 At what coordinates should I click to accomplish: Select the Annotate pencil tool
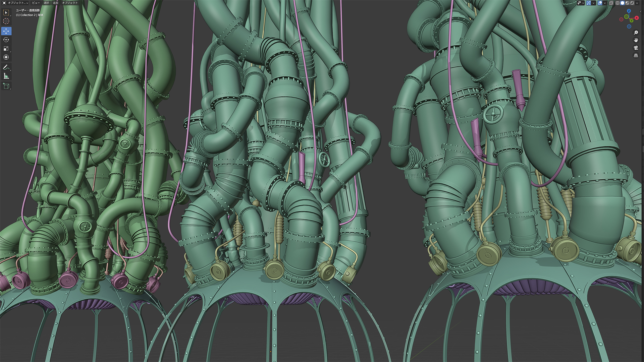point(6,67)
